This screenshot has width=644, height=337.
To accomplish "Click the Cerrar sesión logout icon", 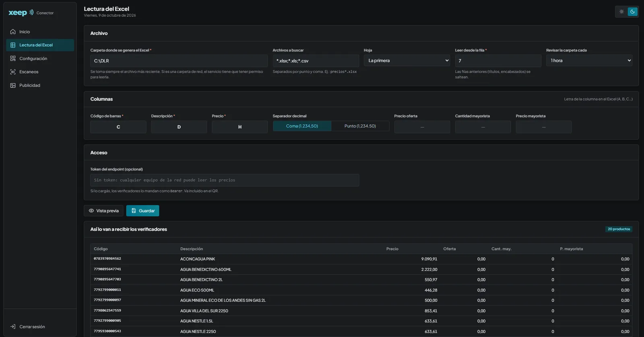I will click(13, 327).
